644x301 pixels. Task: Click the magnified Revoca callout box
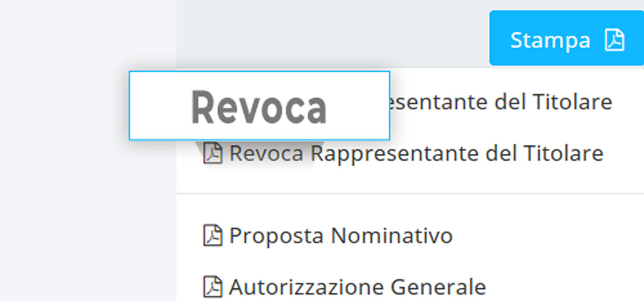tap(259, 105)
